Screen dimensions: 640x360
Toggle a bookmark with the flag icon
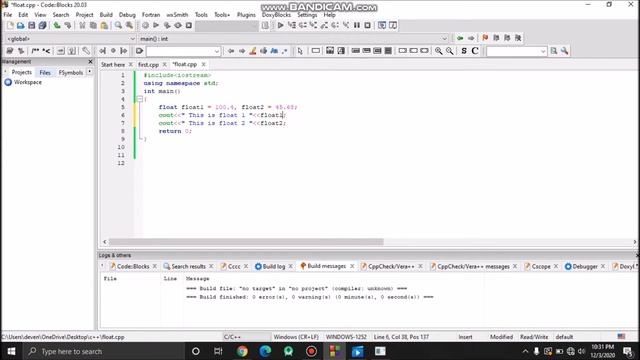[485, 38]
